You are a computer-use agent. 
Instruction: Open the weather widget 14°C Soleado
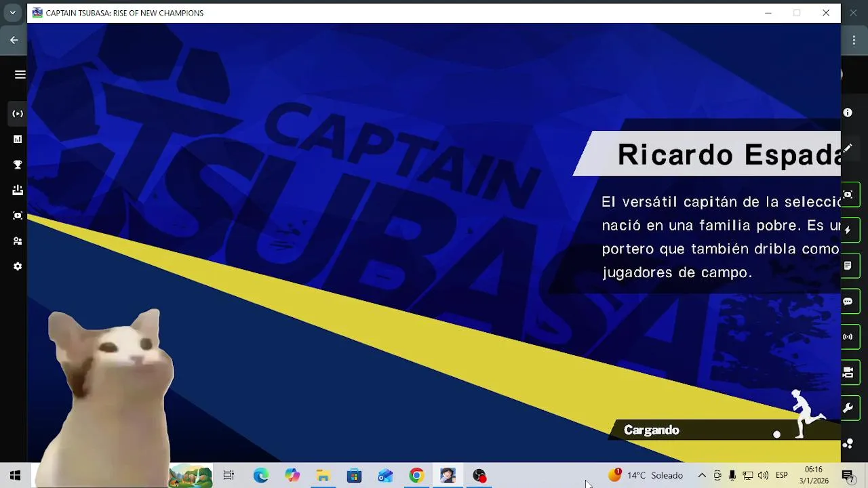[x=646, y=476]
